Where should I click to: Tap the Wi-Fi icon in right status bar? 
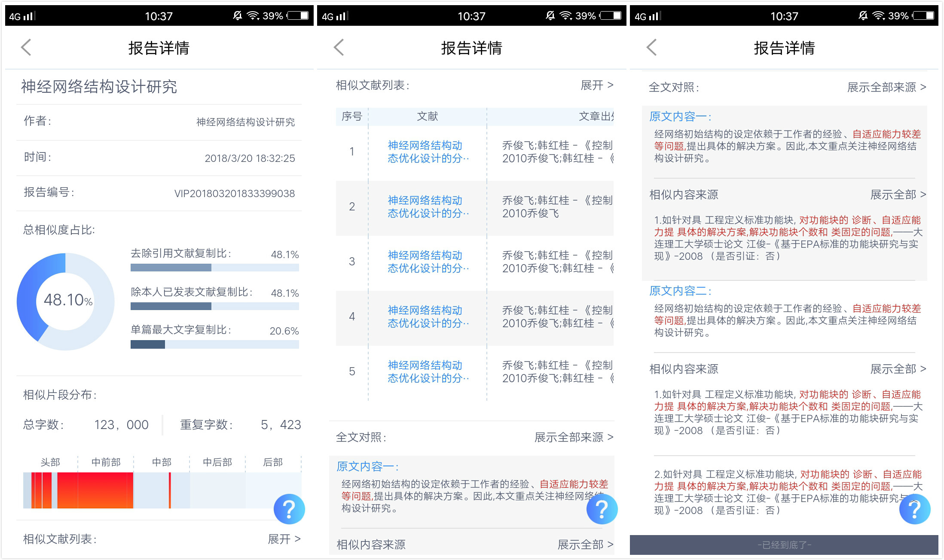click(879, 16)
